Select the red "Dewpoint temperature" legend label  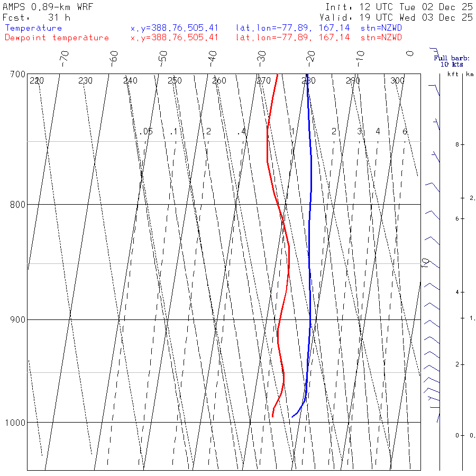point(57,38)
